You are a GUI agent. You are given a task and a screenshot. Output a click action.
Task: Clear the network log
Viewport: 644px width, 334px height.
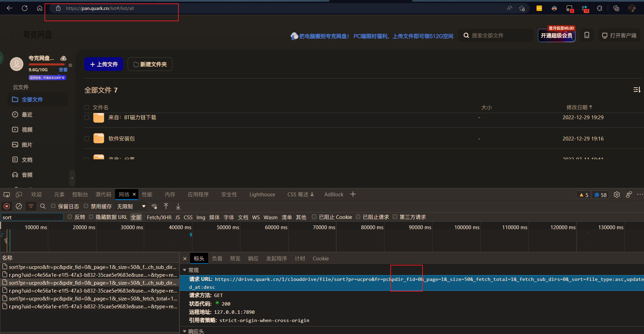19,206
